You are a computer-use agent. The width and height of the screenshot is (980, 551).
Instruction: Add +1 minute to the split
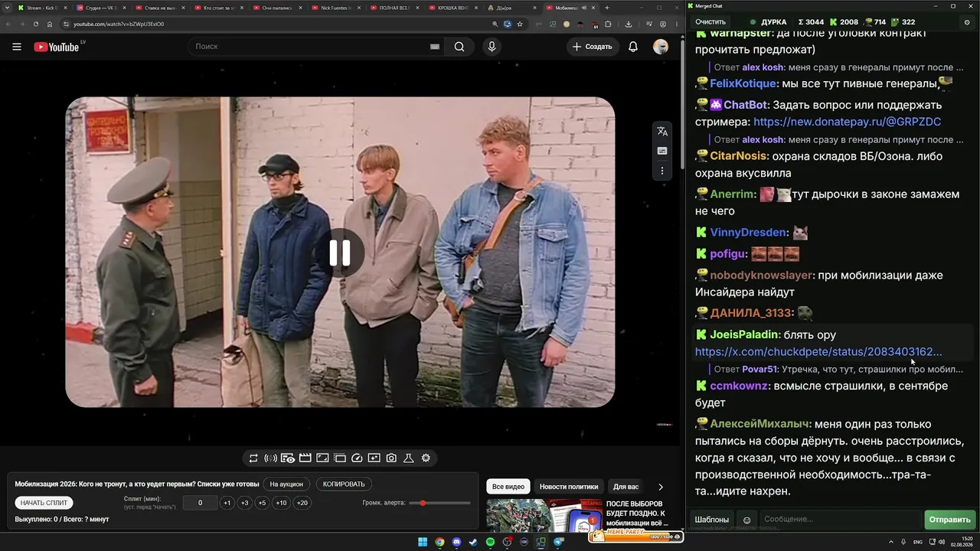[x=227, y=503]
